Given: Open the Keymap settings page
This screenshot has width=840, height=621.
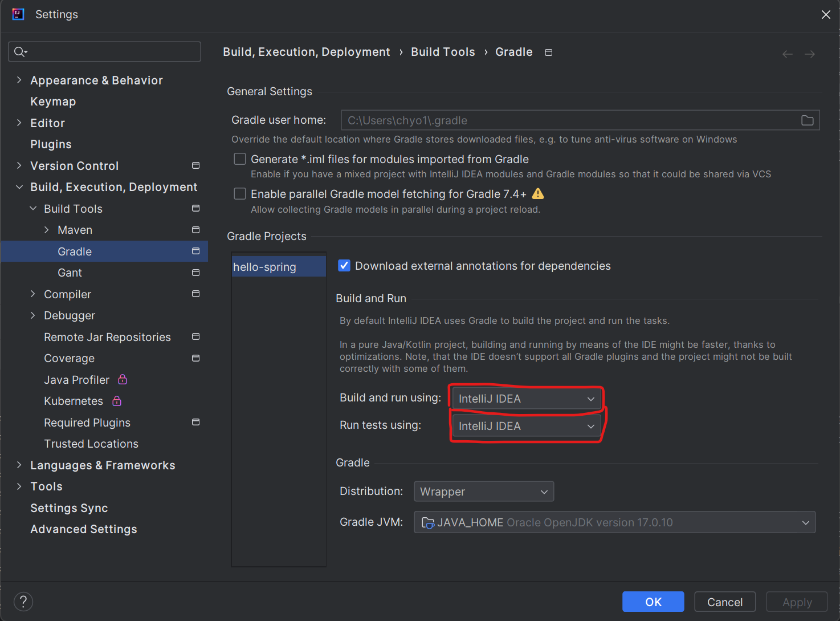Looking at the screenshot, I should (53, 102).
